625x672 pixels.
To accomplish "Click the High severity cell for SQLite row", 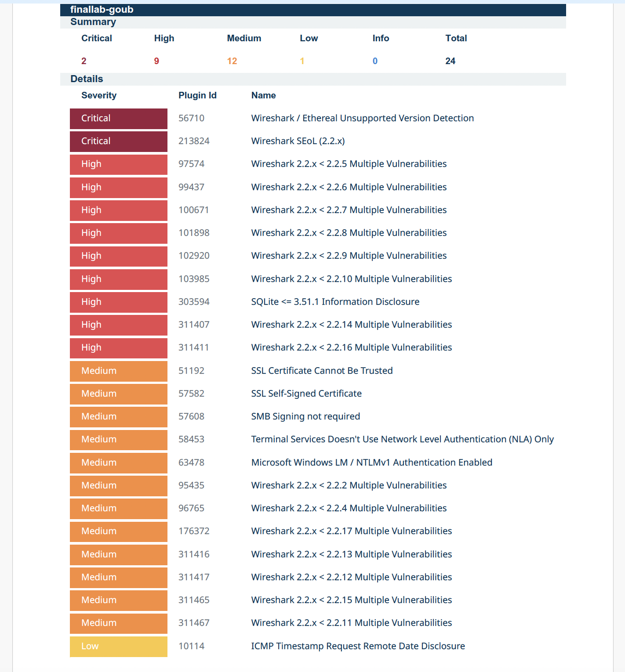I will (119, 302).
